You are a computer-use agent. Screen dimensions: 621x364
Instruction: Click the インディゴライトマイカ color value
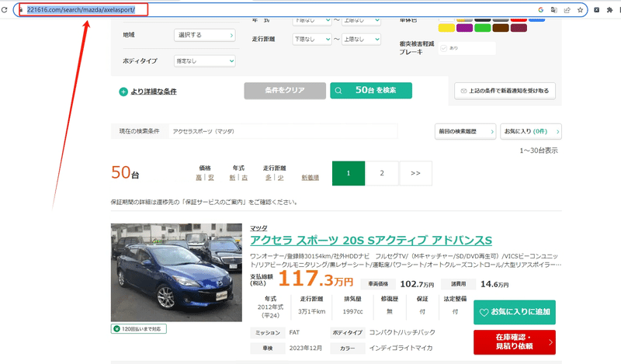[x=401, y=348]
